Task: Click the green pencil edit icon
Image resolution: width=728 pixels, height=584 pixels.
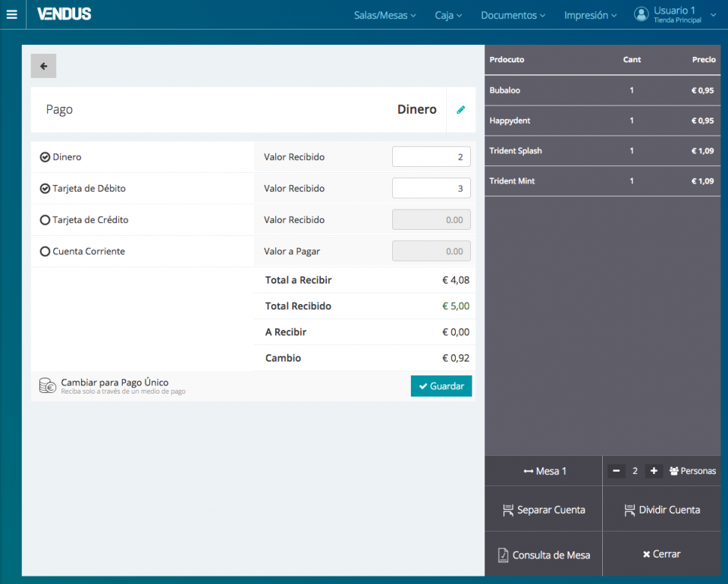Action: click(460, 110)
